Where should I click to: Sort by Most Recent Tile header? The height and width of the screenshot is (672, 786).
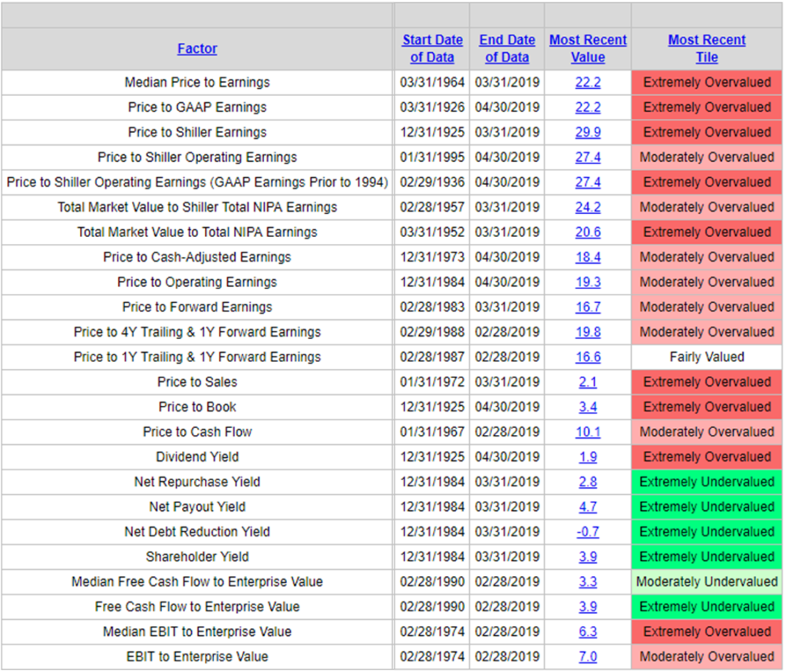[707, 48]
